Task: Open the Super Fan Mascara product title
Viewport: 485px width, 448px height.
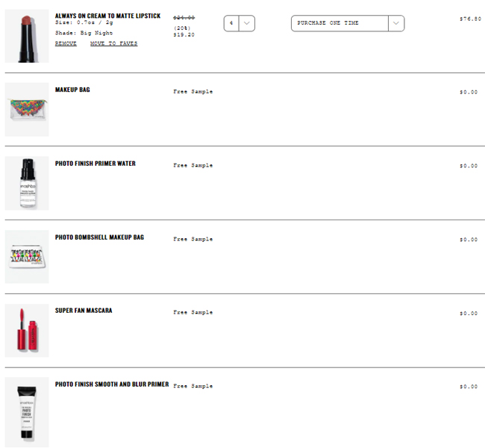Action: click(x=84, y=311)
